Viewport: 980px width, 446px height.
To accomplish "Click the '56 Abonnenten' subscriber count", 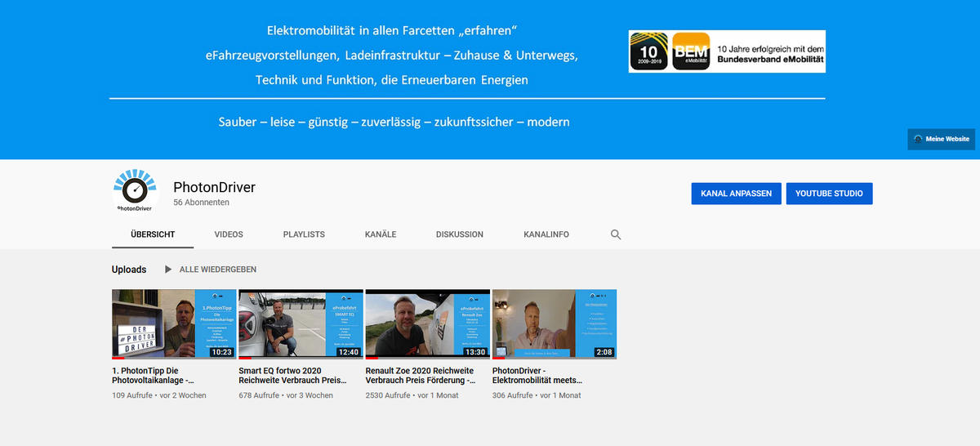I will pos(201,203).
